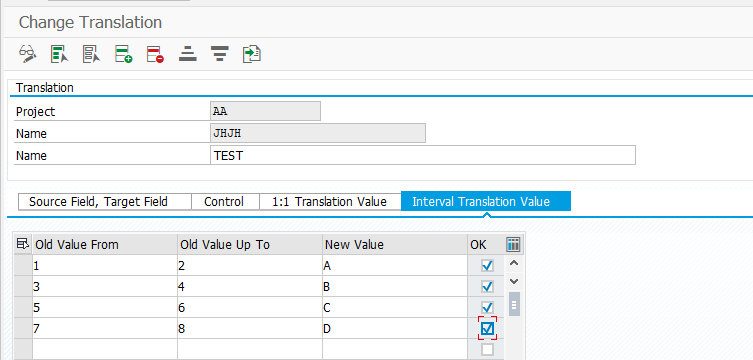
Task: Click Old Value Up To cell containing 2
Action: coord(250,265)
